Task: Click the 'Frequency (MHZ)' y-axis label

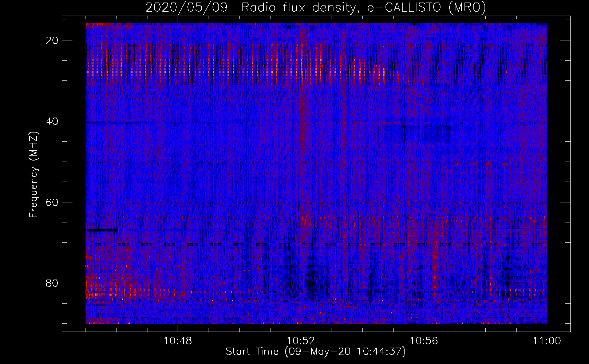Action: point(33,175)
